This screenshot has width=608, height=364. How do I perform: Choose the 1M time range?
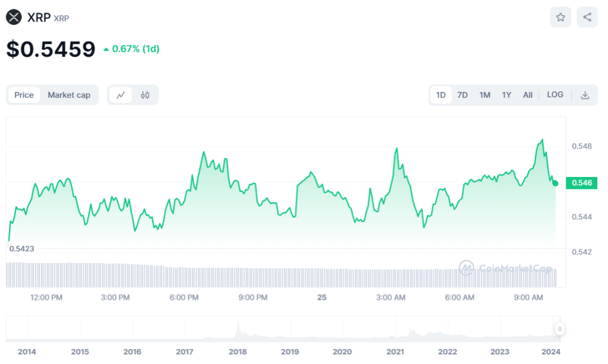[x=484, y=95]
